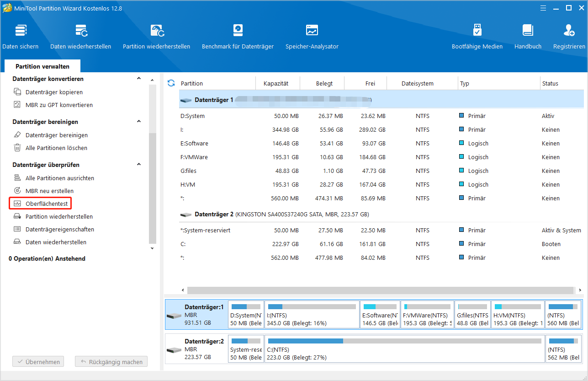
Task: Select E:Software block in disk map
Action: tap(380, 315)
